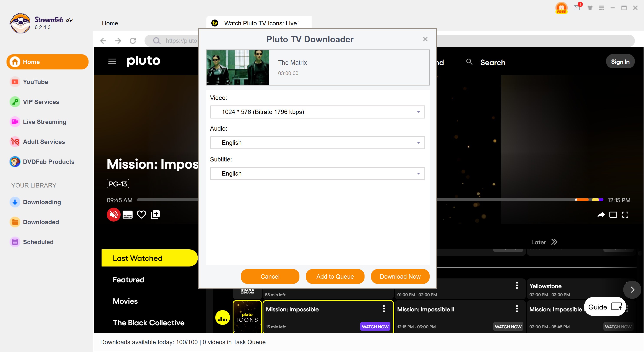Click the Pluto logo
644x352 pixels.
coord(143,61)
